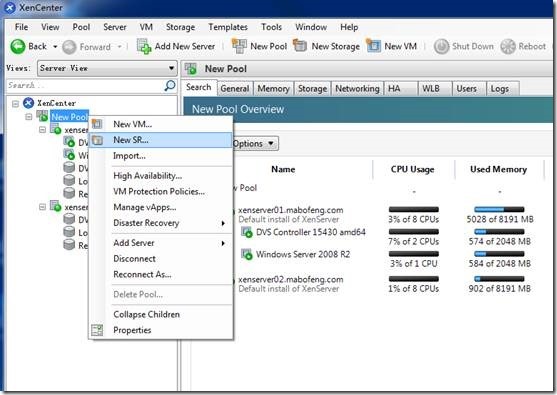Click the Properties context menu icon
The width and height of the screenshot is (557, 395).
[97, 330]
